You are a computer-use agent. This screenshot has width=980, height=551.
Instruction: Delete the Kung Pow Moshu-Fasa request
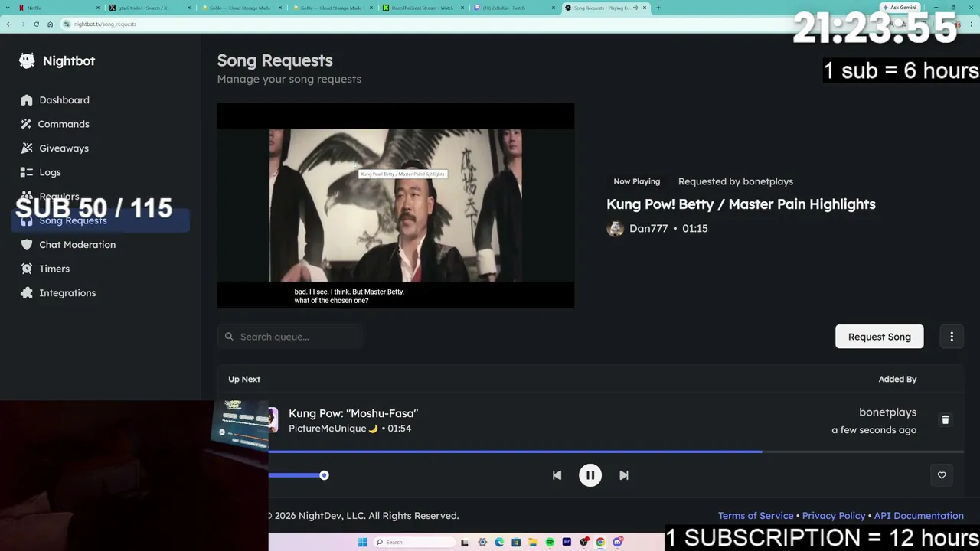(945, 420)
